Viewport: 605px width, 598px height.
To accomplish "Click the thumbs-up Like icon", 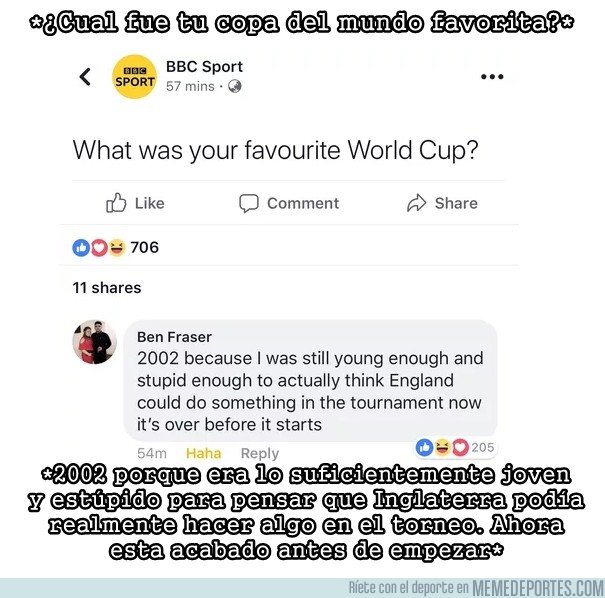I will pyautogui.click(x=116, y=203).
